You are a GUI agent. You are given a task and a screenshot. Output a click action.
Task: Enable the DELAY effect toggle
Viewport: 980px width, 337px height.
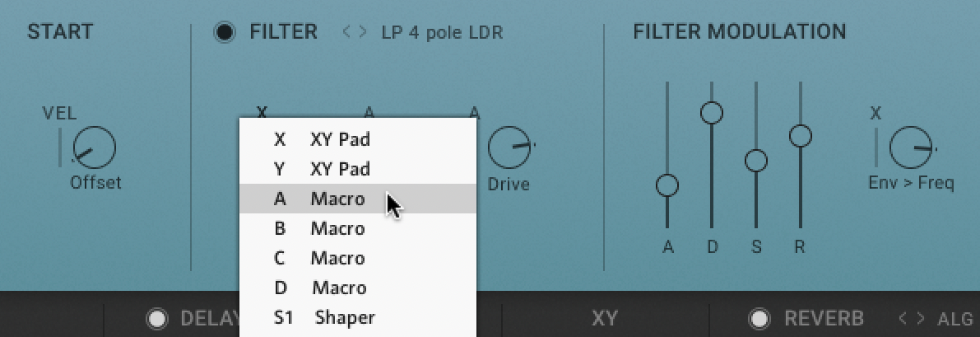coord(156,319)
